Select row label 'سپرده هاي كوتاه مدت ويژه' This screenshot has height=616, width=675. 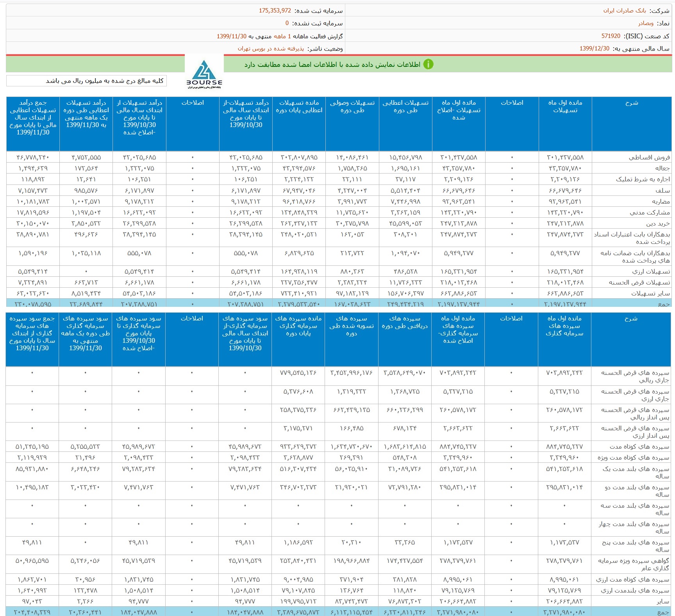[x=633, y=458]
